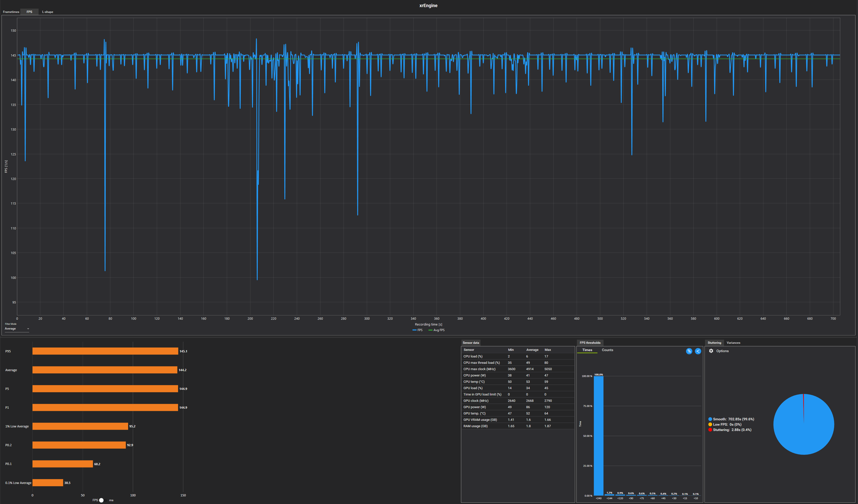858x504 pixels.
Task: Click the '92.9' P0.2 bar value
Action: [130, 445]
